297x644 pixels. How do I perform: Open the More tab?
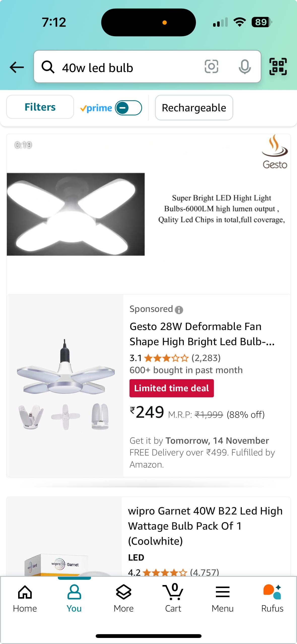pos(123,598)
